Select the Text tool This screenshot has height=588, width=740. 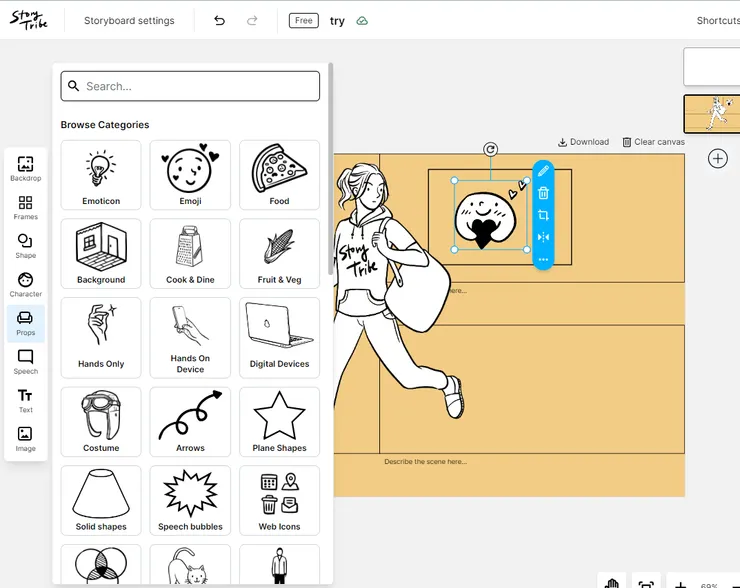(25, 401)
